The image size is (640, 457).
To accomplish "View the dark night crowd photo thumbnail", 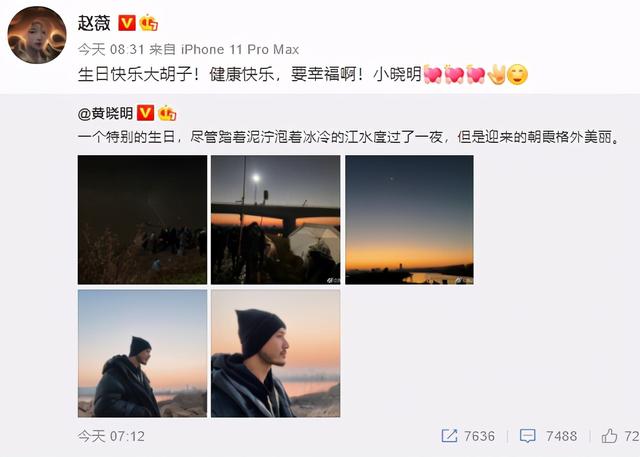I will coord(142,220).
